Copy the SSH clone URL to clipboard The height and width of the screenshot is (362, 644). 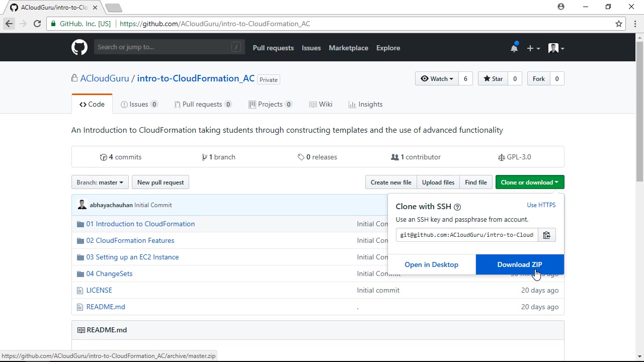point(546,235)
